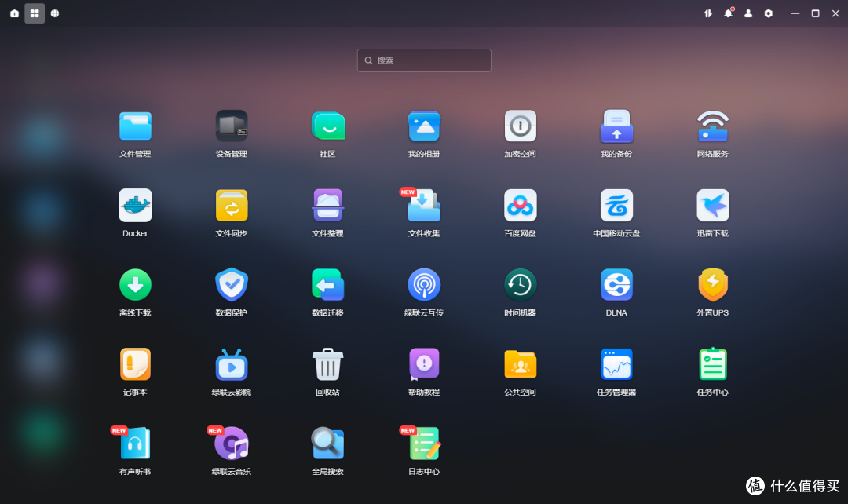Open the 数据保护 data protection app
This screenshot has width=848, height=504.
coord(232,285)
